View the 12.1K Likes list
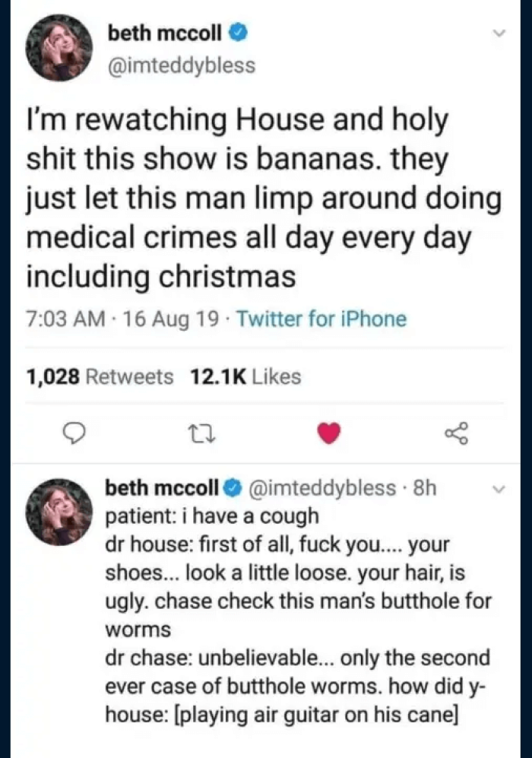Screen dimensions: 532x758 (x=247, y=376)
